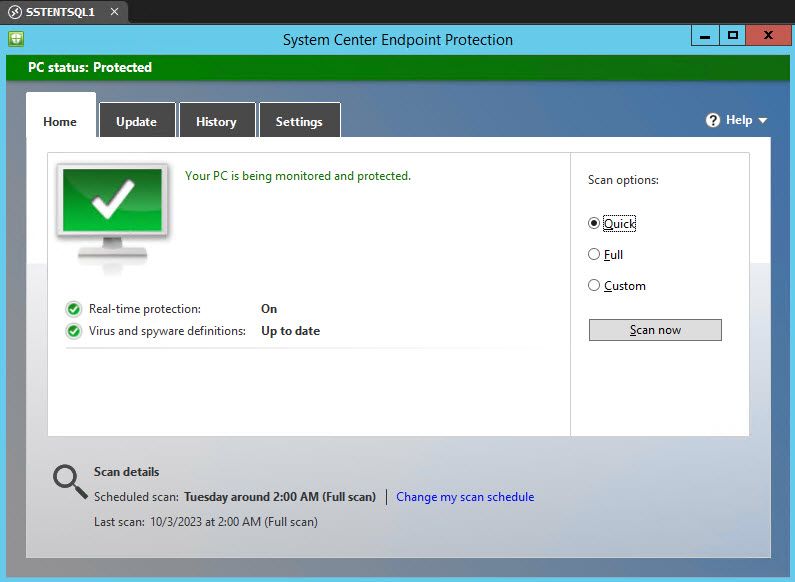Close the System Center Endpoint Protection window
795x582 pixels.
click(768, 35)
